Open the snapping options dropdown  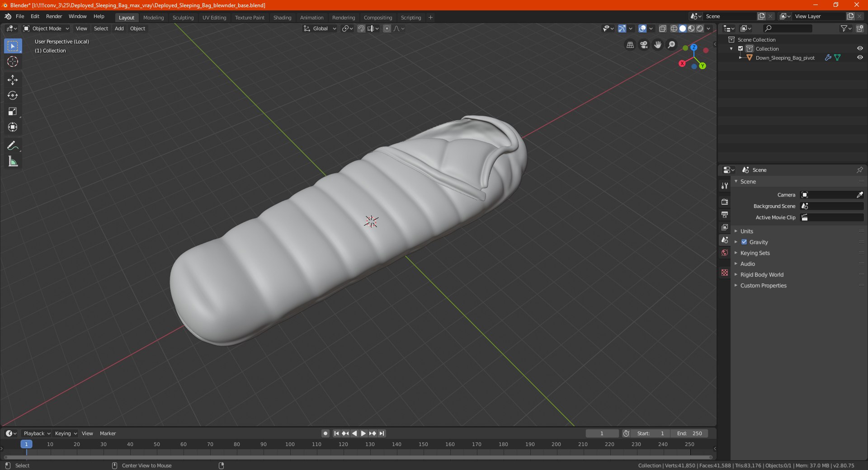click(x=373, y=28)
